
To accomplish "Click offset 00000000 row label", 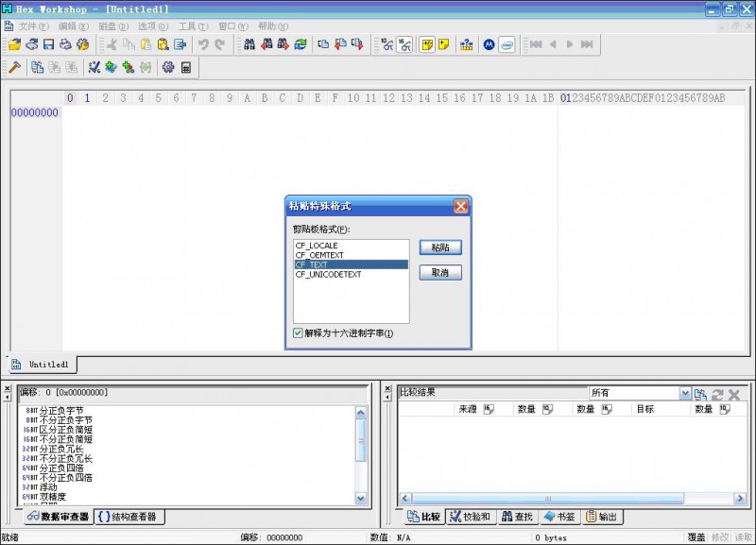I will pyautogui.click(x=35, y=112).
